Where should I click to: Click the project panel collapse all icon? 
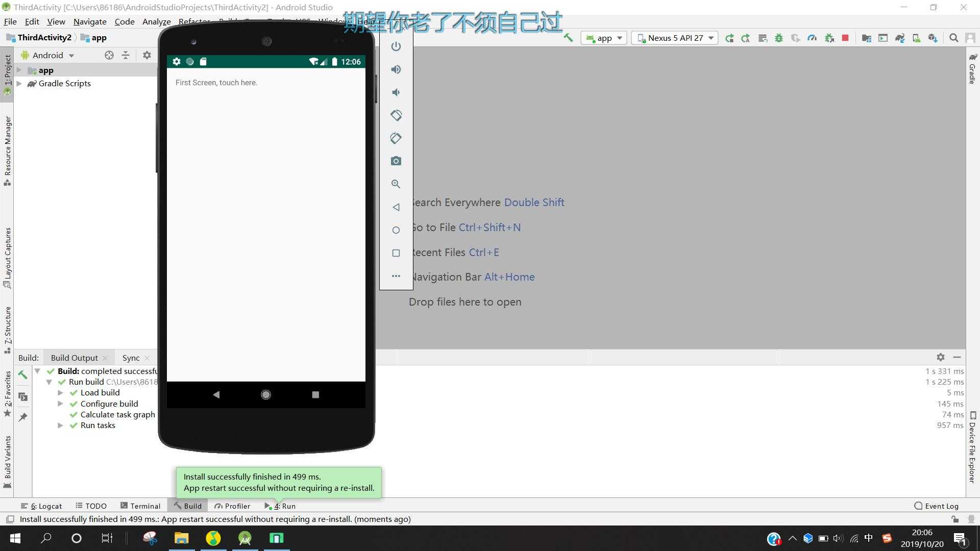click(x=126, y=55)
